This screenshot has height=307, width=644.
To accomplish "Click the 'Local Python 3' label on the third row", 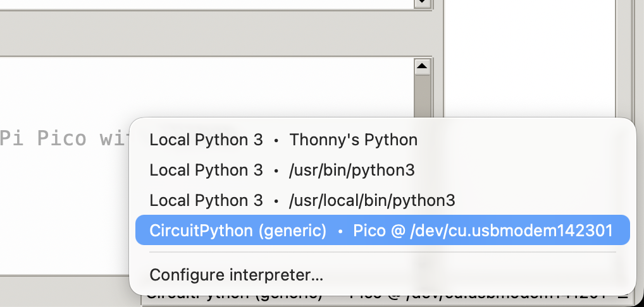I will (206, 200).
